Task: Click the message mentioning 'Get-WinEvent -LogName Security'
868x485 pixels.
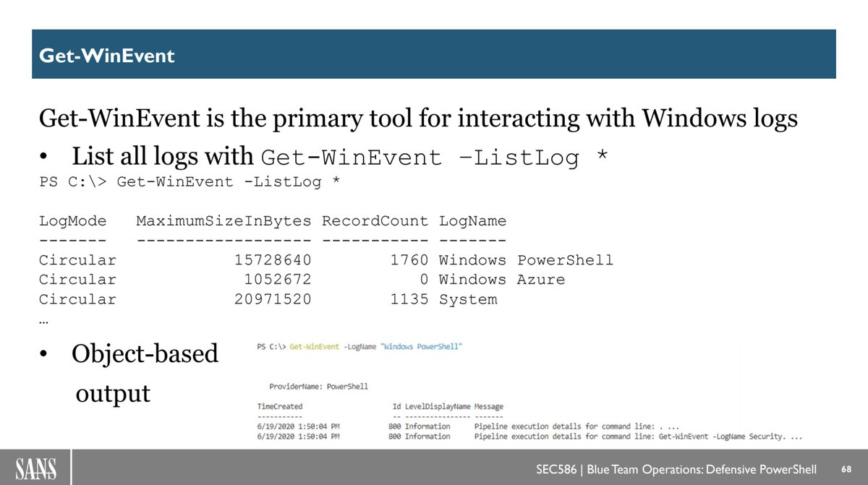Action: (639, 437)
